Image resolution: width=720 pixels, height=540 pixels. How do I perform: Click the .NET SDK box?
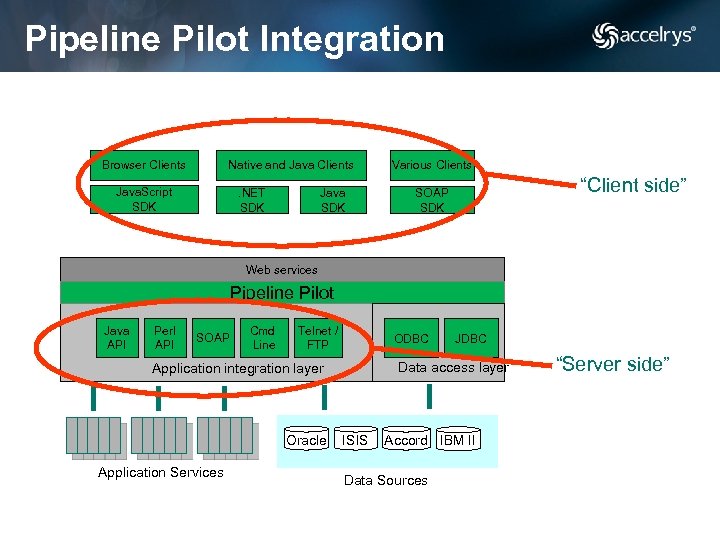pos(252,200)
